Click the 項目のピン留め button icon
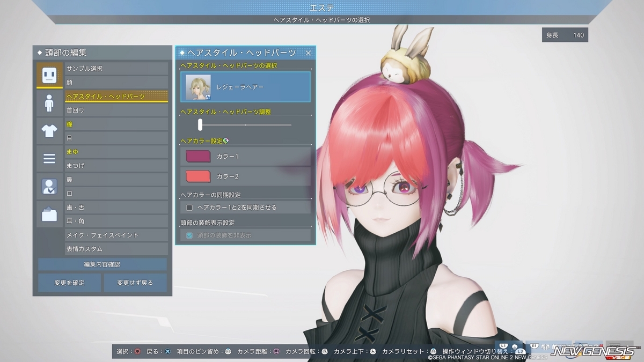 click(x=228, y=351)
